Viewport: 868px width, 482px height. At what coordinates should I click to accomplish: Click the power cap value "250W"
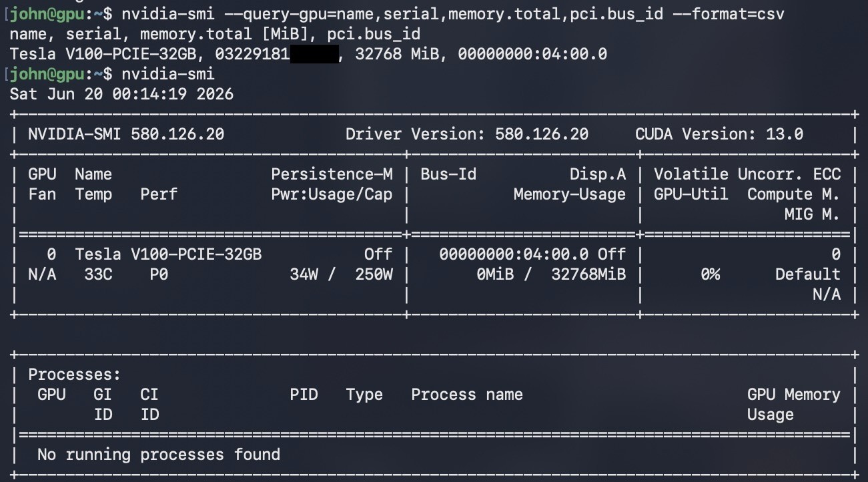(x=374, y=274)
